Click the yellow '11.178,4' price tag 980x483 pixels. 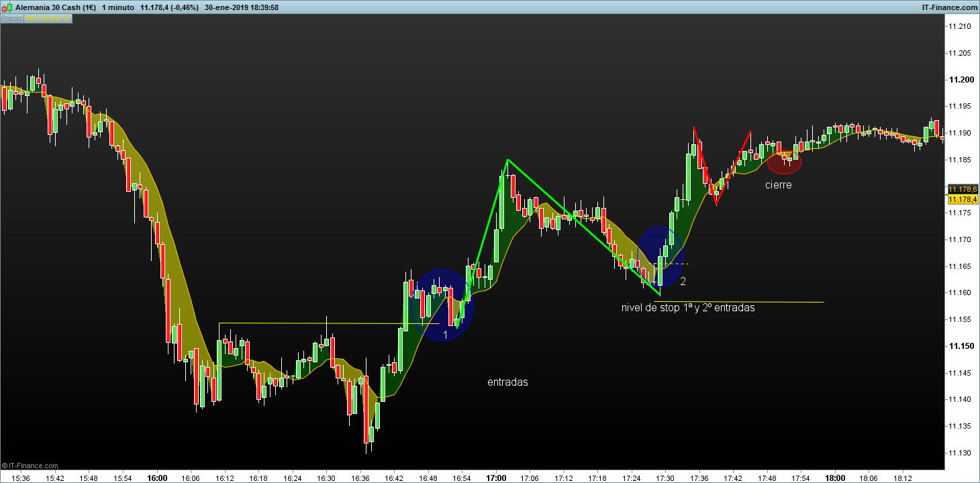(x=962, y=199)
